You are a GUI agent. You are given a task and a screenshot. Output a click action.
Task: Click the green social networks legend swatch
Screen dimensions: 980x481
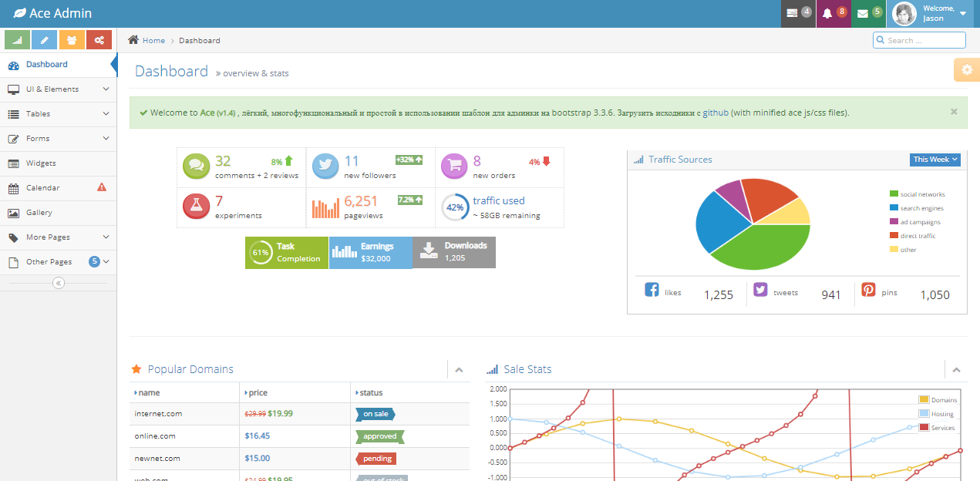(894, 194)
